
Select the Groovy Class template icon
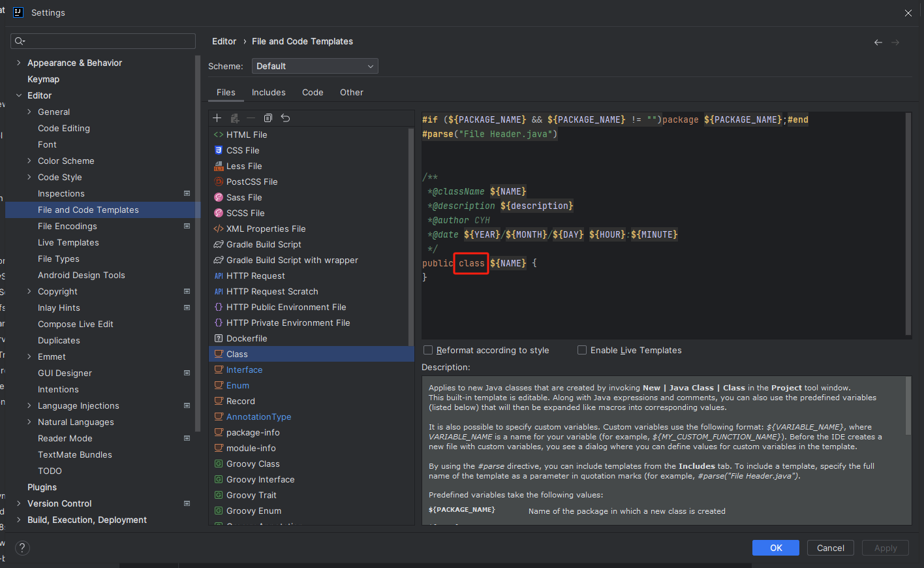coord(219,464)
